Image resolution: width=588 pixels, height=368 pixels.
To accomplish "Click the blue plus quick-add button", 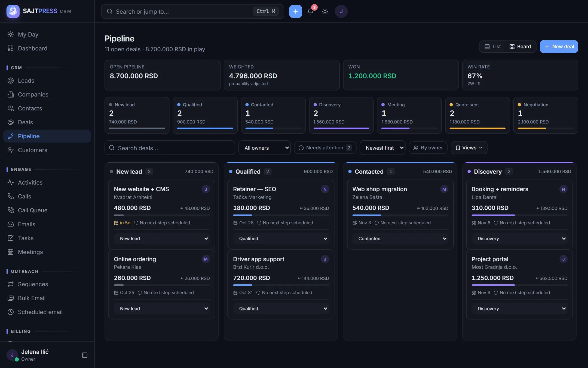I will click(295, 11).
